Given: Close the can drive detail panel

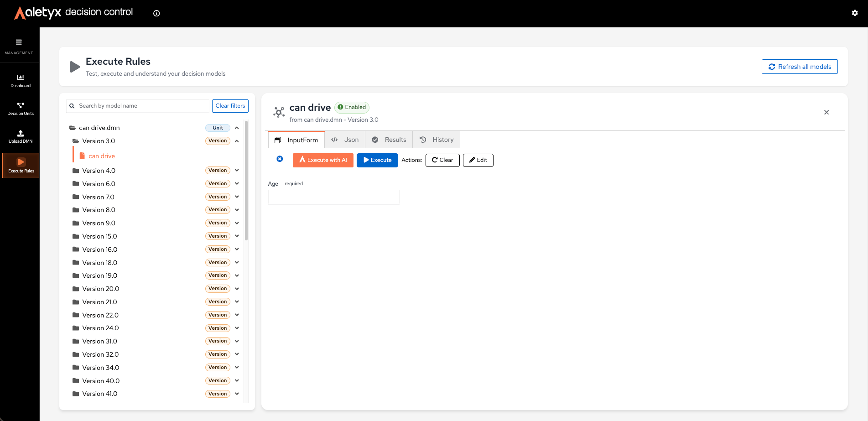Looking at the screenshot, I should [x=826, y=112].
